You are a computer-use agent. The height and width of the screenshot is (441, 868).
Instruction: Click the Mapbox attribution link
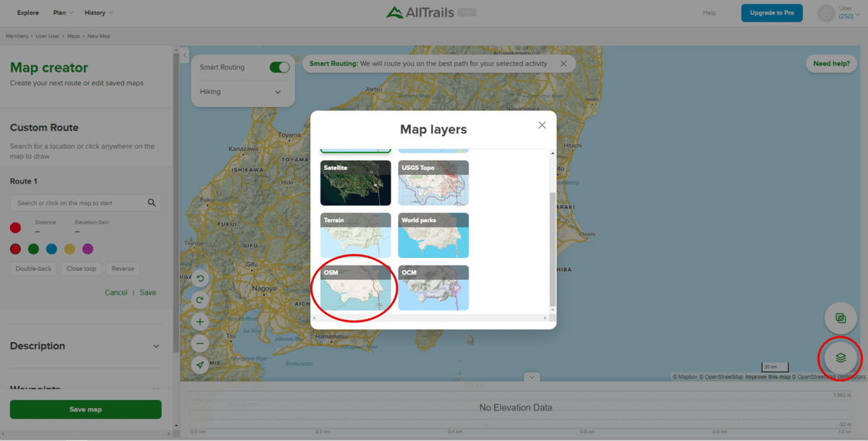pos(684,377)
